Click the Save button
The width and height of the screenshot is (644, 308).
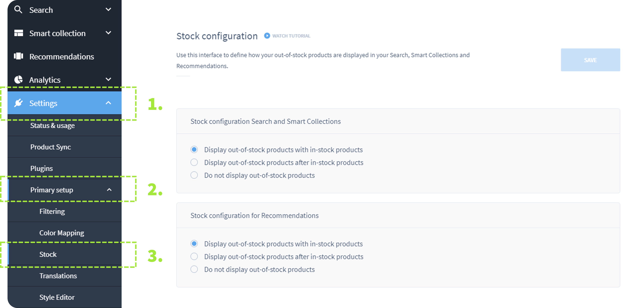[x=590, y=60]
